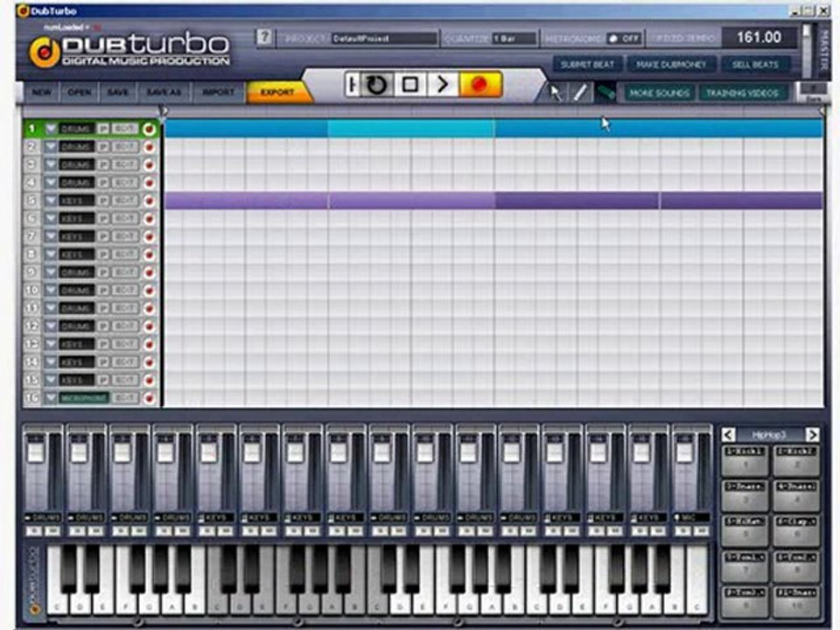Screen dimensions: 840x630
Task: Trigger drum pad number 6
Action: pyautogui.click(x=796, y=530)
